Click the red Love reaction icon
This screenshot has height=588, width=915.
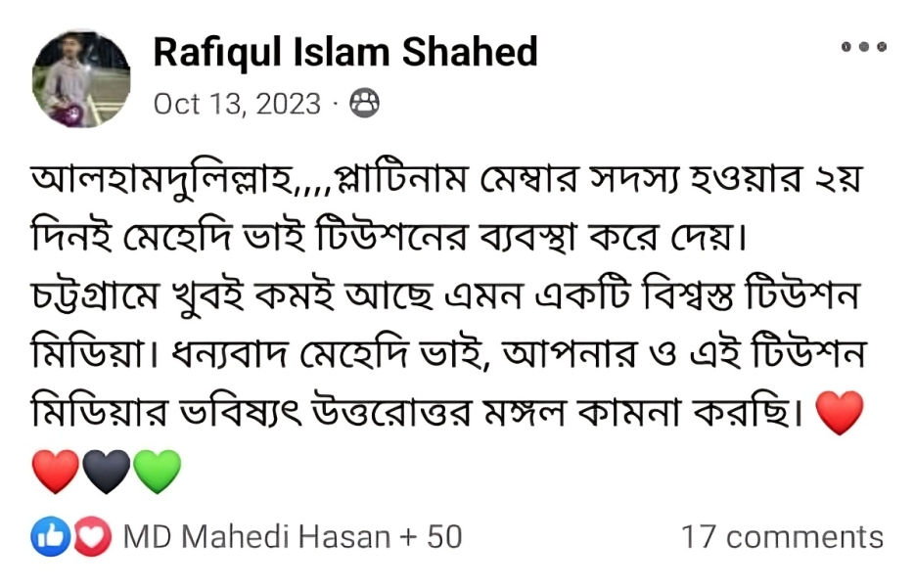coord(92,536)
